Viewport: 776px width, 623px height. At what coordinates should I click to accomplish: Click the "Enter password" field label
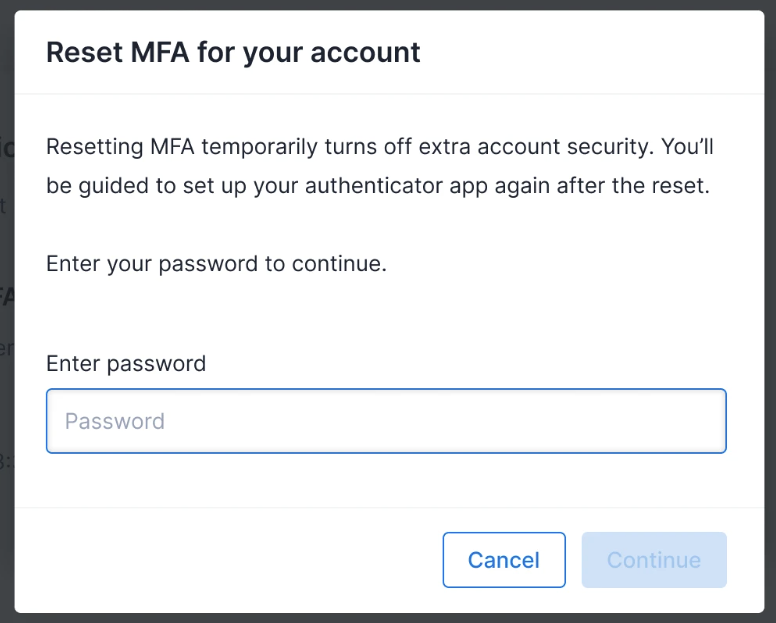[126, 363]
